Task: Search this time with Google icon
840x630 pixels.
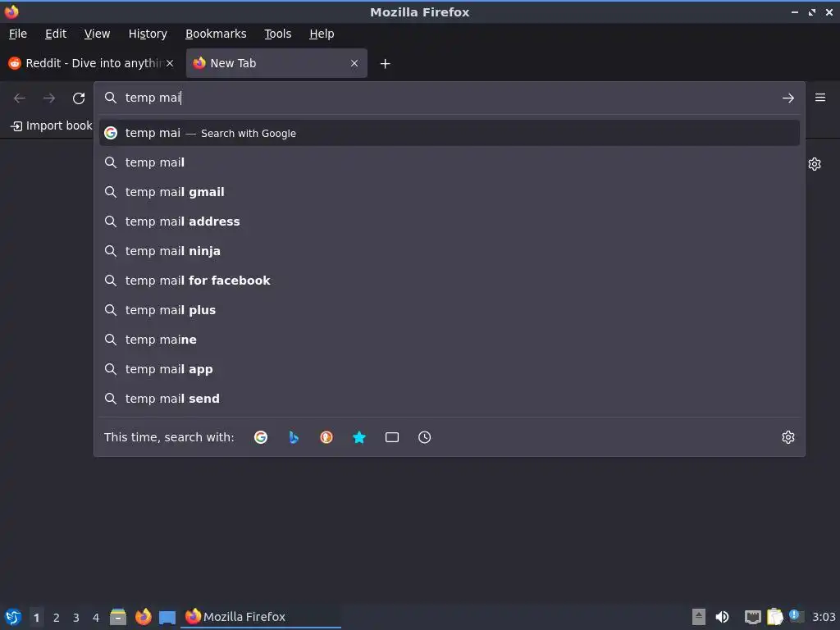Action: (261, 437)
